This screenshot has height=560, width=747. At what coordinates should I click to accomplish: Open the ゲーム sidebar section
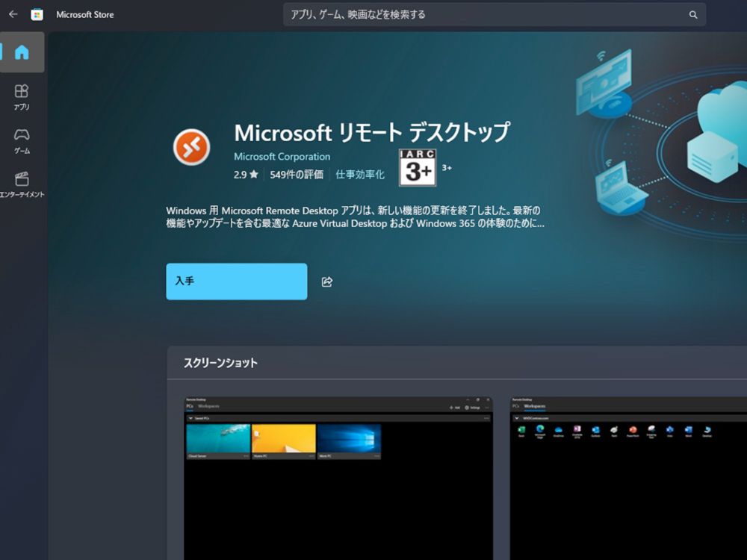22,141
